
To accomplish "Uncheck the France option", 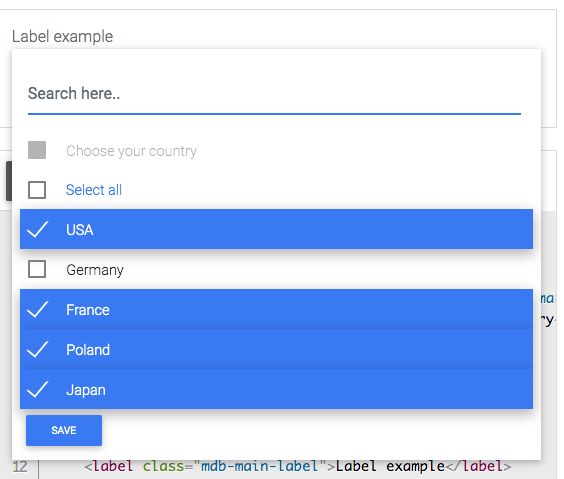I will [x=276, y=309].
